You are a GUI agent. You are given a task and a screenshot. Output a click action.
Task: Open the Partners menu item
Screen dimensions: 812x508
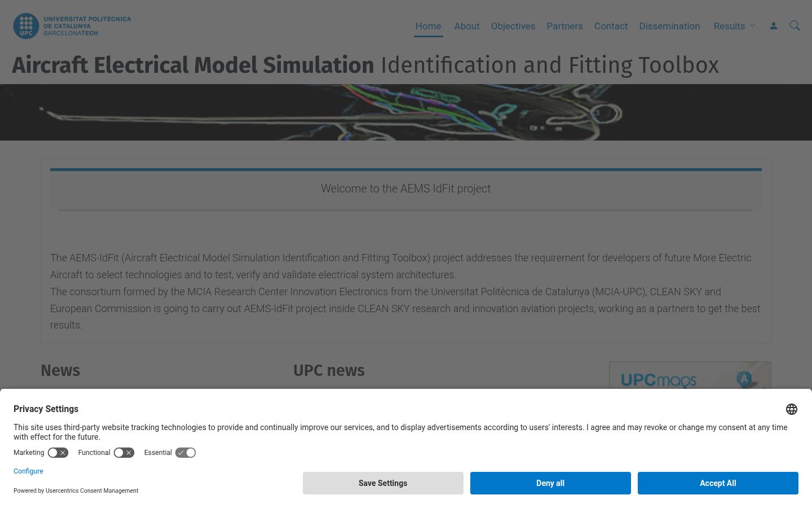click(x=564, y=26)
